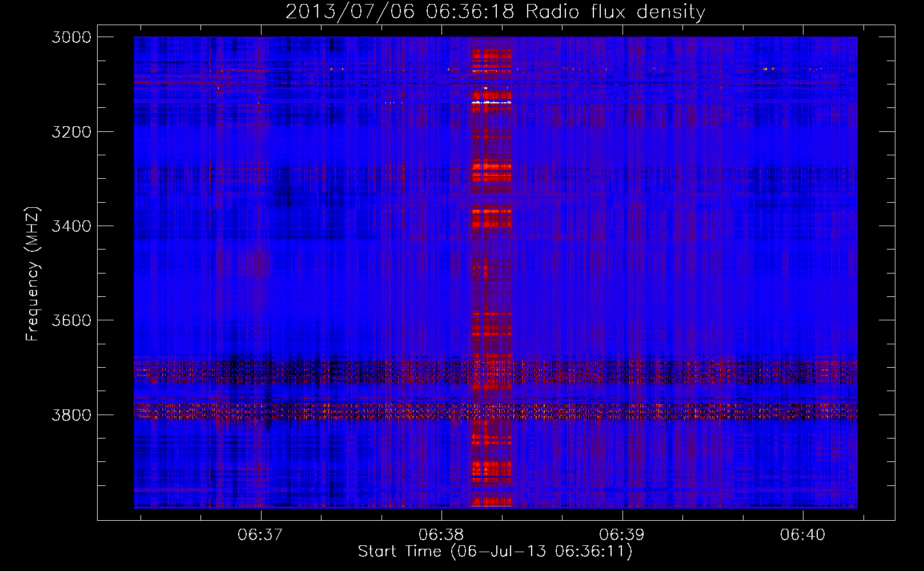924x571 pixels.
Task: Click the '06:37' time axis label
Action: 260,535
